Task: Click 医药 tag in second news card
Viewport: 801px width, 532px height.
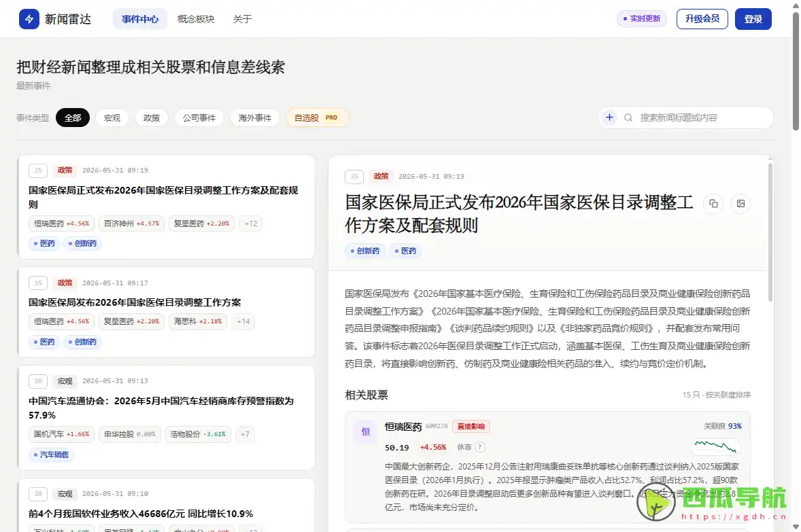Action: click(x=44, y=342)
